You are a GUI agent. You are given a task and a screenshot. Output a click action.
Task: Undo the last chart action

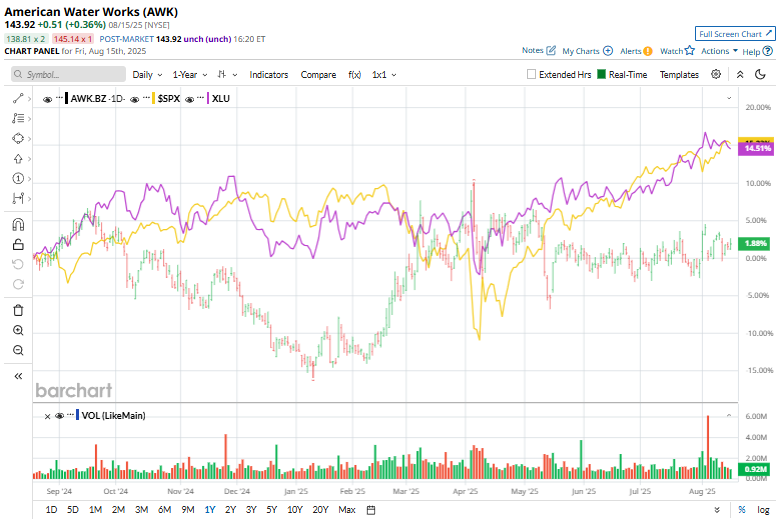[18, 264]
